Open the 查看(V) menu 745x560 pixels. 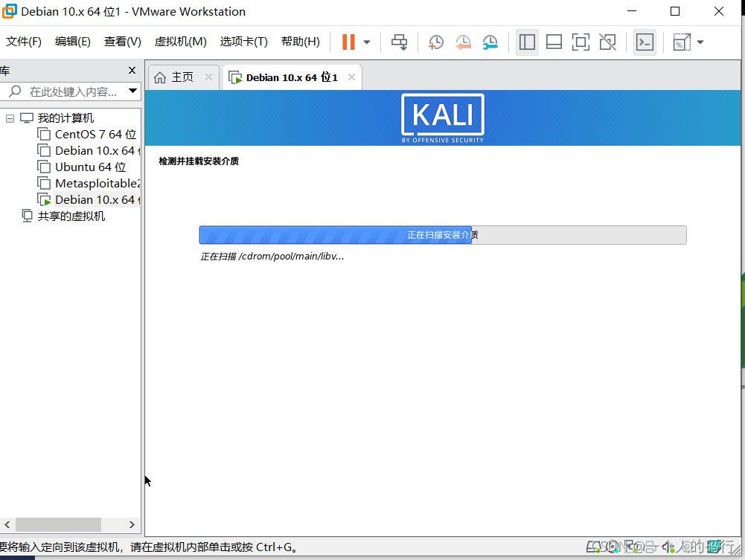[123, 42]
